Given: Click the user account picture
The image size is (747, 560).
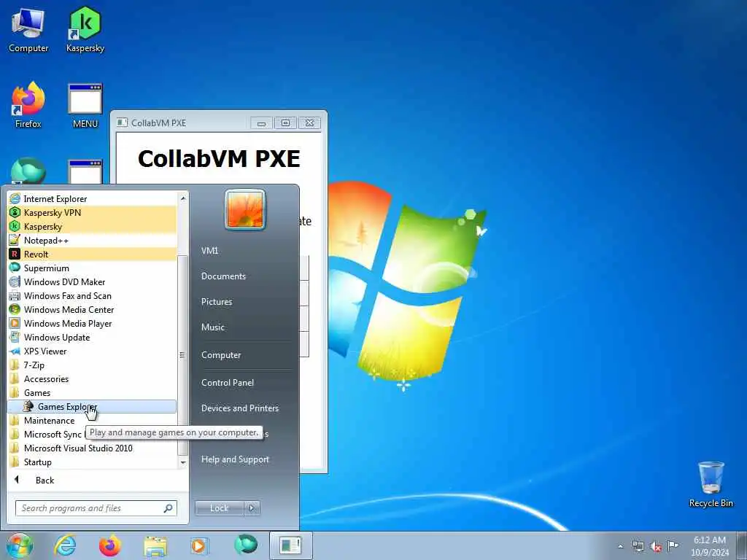Looking at the screenshot, I should click(x=245, y=209).
